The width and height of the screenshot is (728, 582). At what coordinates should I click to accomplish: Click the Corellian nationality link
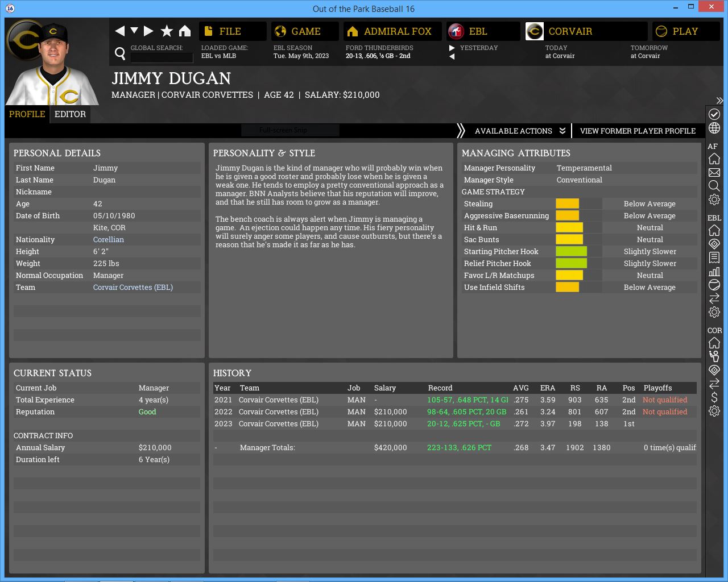(x=109, y=240)
